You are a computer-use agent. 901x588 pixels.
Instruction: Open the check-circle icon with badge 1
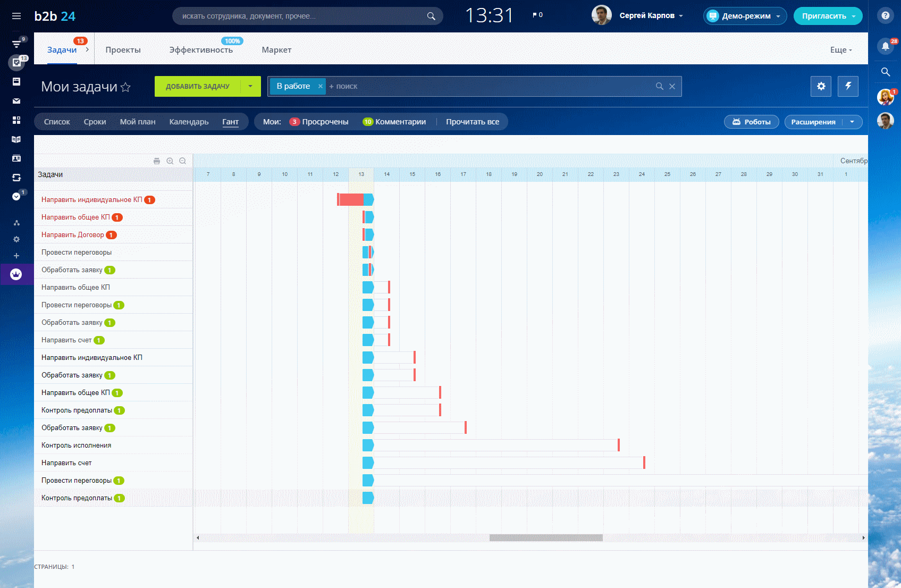coord(16,196)
